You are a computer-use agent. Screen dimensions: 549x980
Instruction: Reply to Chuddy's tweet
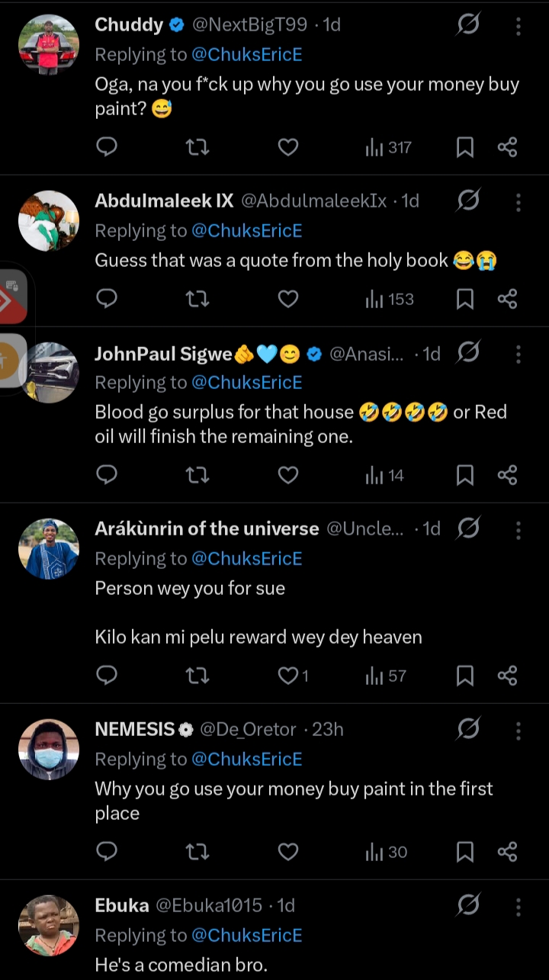click(x=108, y=147)
